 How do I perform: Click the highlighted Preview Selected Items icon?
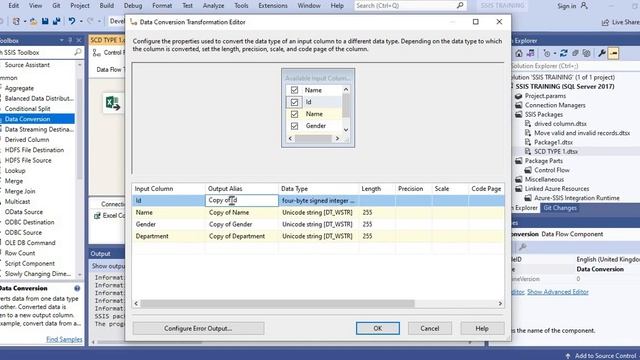pyautogui.click(x=613, y=53)
